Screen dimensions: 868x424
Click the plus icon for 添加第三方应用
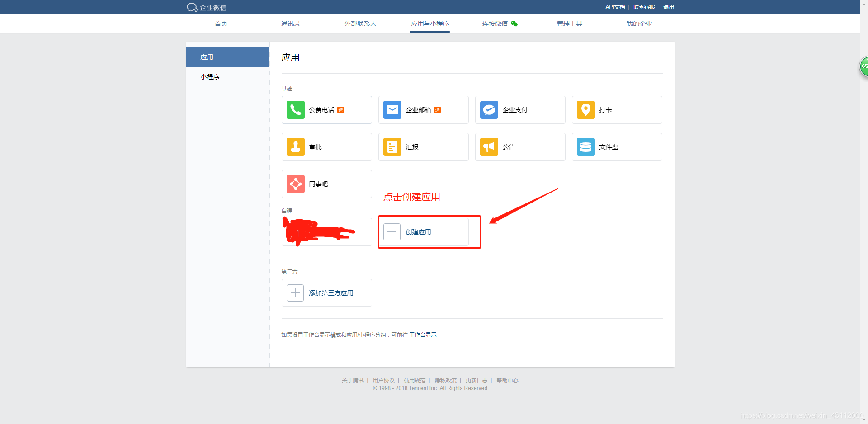295,293
